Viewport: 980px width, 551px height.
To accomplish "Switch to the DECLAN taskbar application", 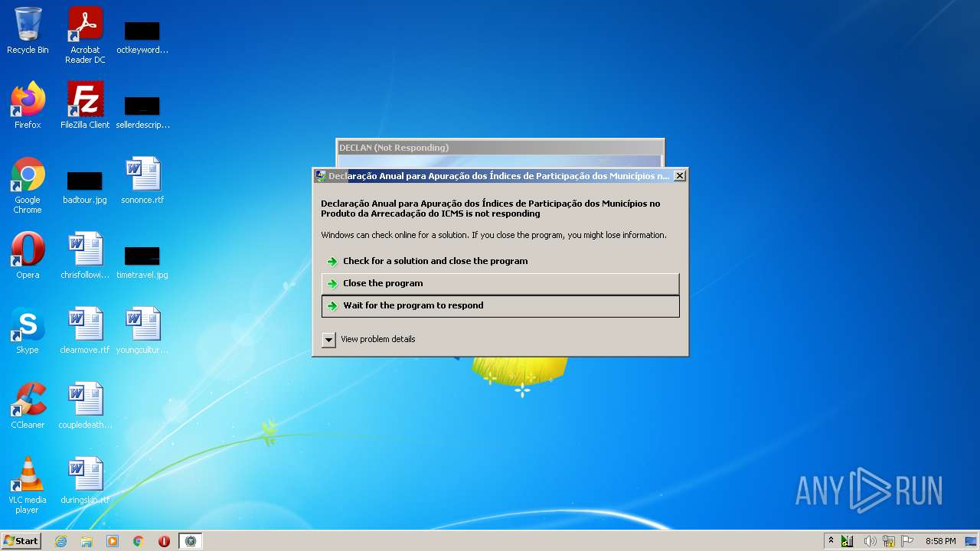I will click(191, 541).
